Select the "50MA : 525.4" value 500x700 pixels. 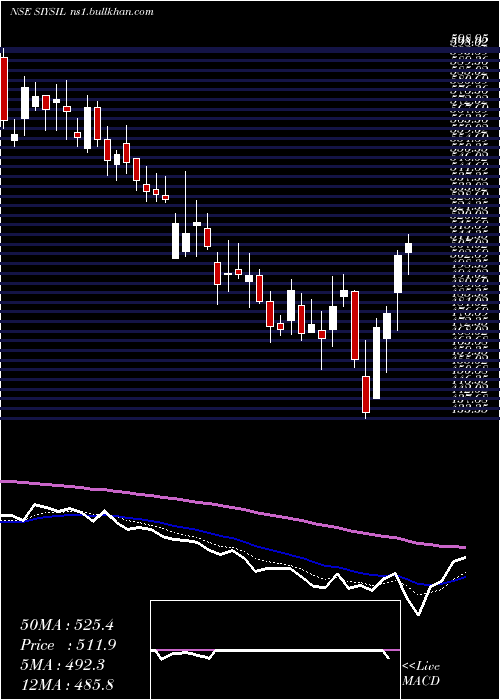tap(67, 625)
